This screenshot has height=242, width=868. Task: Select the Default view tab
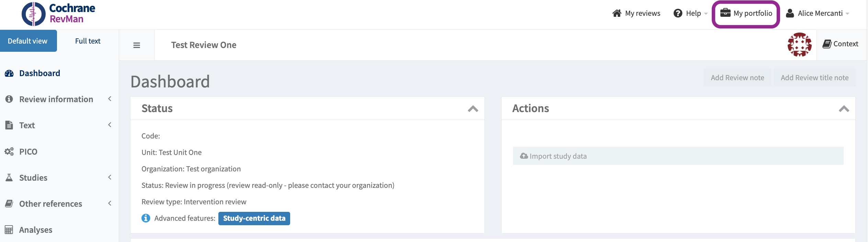coord(28,41)
